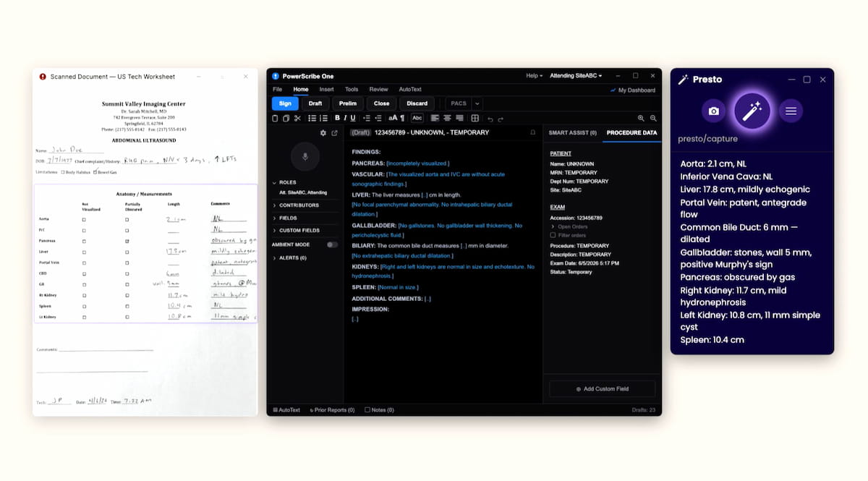Click Add Custom Field button
The image size is (868, 481).
point(603,388)
